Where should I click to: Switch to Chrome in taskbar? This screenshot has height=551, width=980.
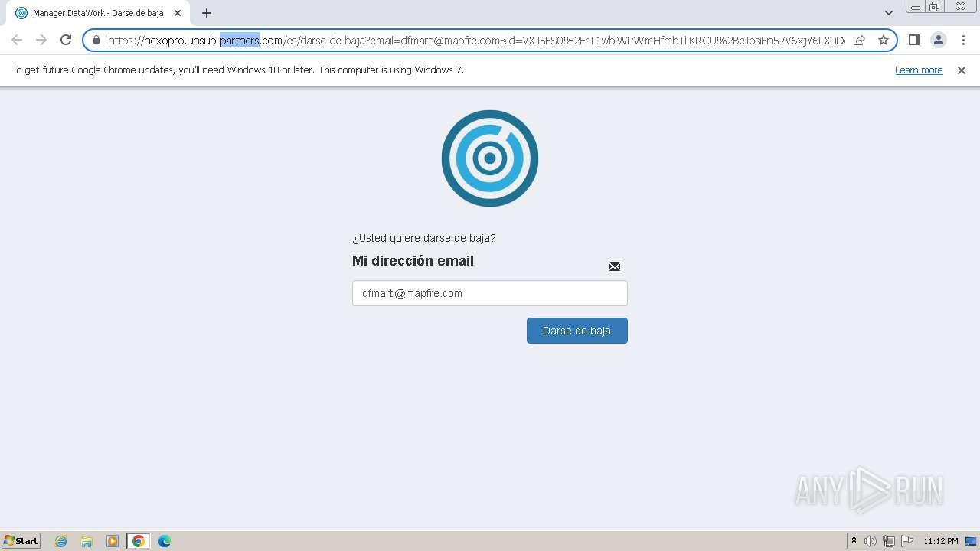click(139, 541)
